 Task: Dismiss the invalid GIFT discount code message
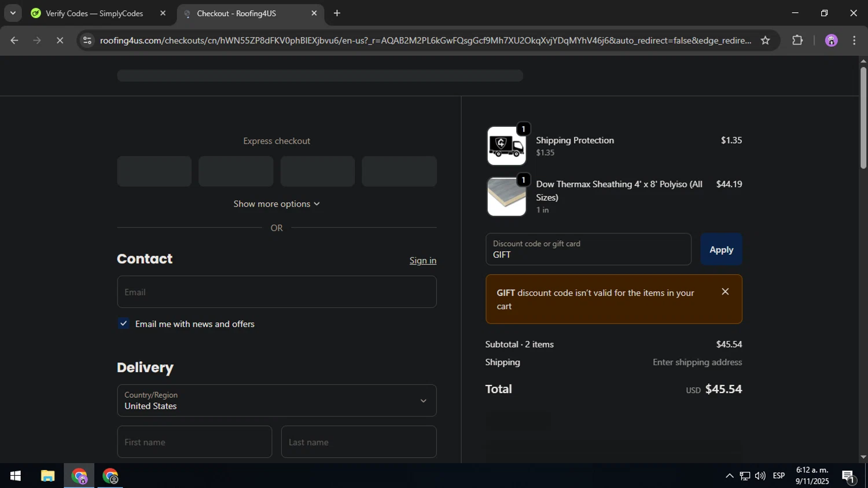(725, 292)
